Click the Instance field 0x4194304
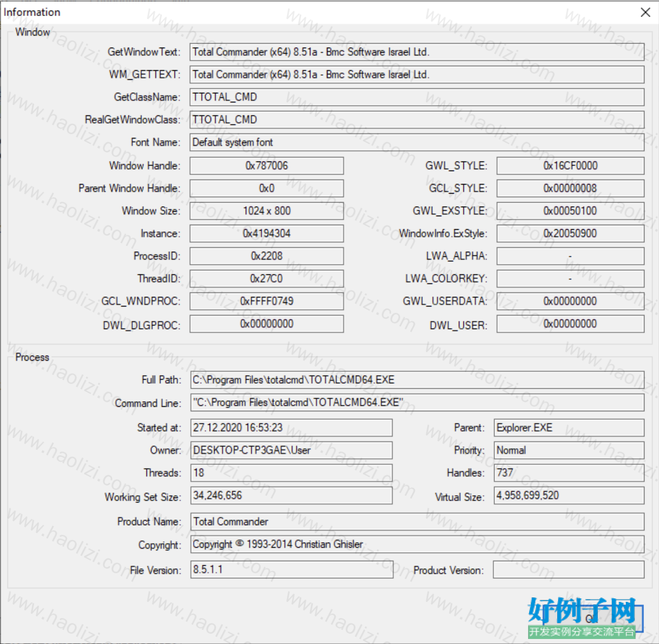659x644 pixels. pos(267,234)
